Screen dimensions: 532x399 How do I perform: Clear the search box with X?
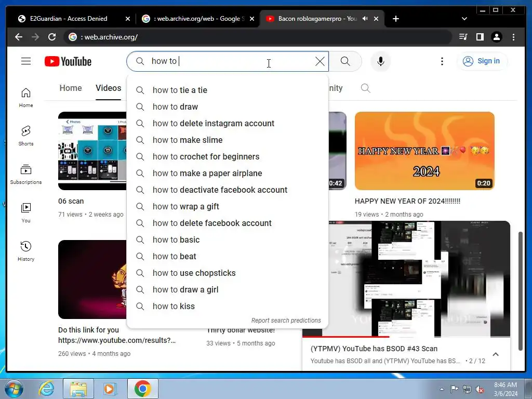320,61
